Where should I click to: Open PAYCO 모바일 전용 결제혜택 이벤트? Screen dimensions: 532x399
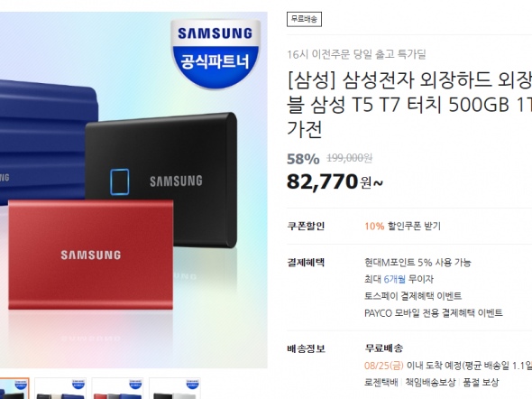(x=434, y=312)
